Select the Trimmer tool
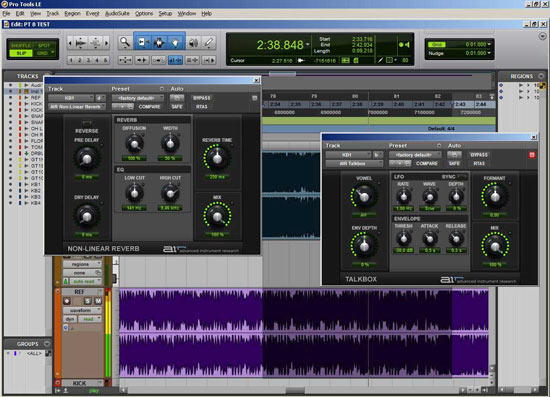Screen dimensions: 550x397 click(x=142, y=42)
